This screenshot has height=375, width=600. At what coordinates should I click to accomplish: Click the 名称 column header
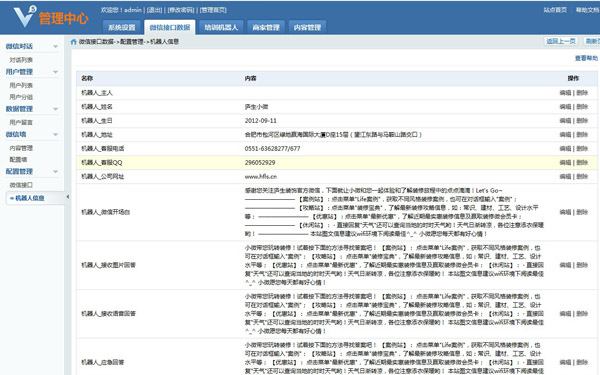pyautogui.click(x=87, y=78)
